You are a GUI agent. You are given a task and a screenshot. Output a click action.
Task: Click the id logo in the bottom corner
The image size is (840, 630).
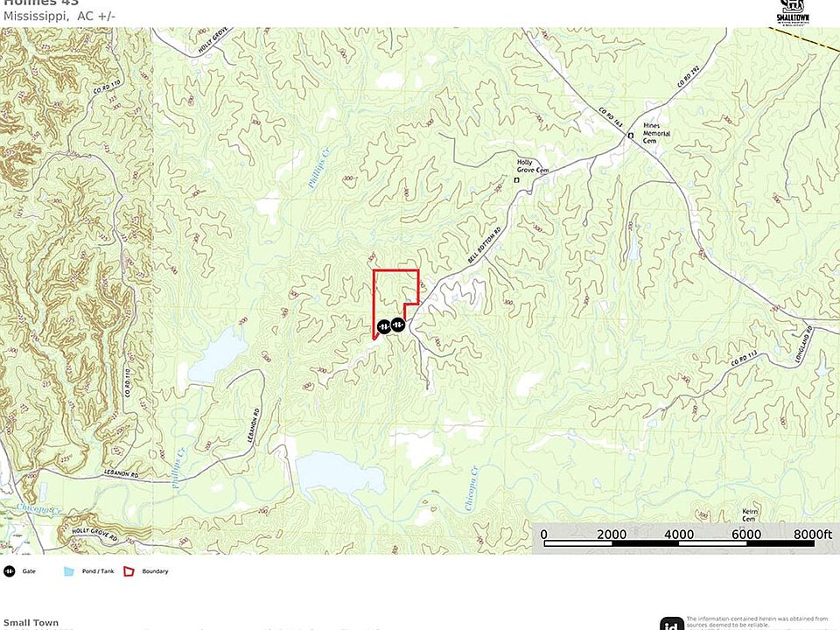pos(671,624)
